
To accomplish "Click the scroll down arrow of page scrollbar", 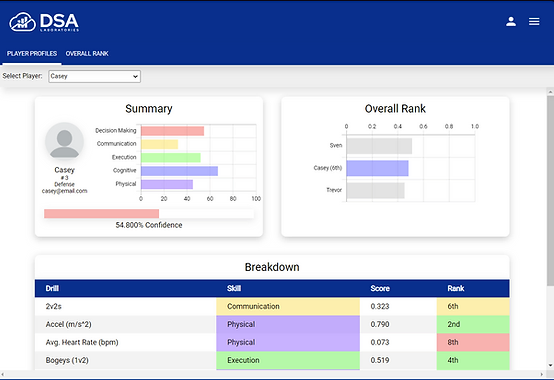I will (550, 366).
